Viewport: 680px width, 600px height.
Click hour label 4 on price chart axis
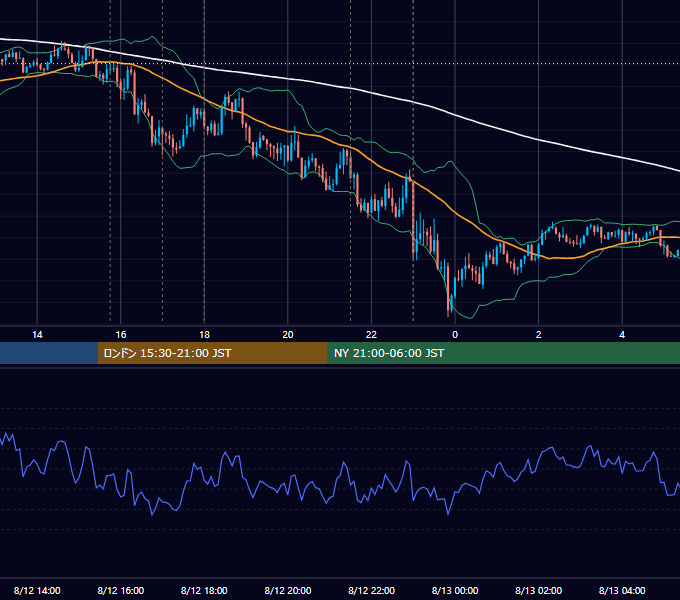(622, 335)
